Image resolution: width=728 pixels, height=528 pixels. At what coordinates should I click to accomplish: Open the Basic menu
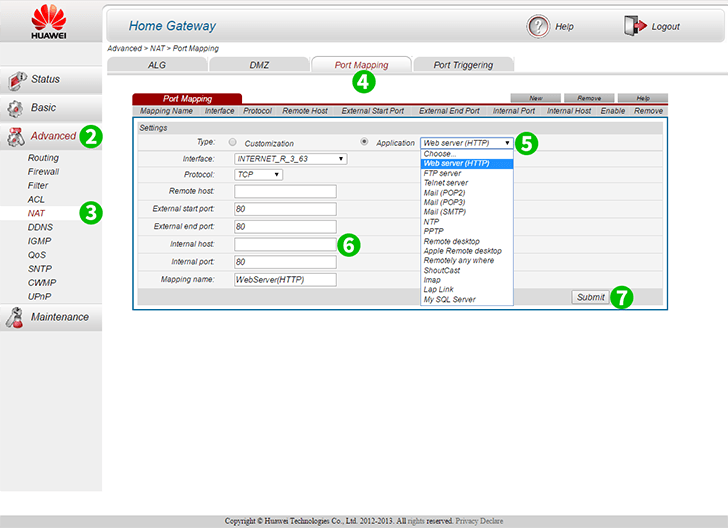click(51, 108)
